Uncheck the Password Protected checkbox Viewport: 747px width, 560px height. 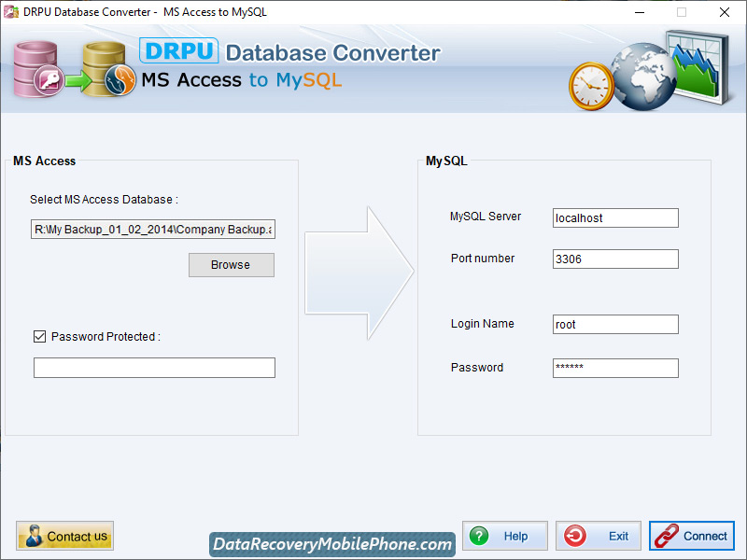[x=39, y=337]
